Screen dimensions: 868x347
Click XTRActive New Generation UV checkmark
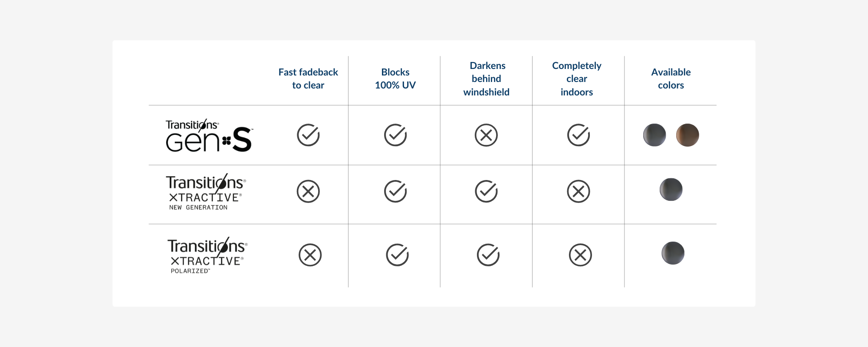pos(395,191)
